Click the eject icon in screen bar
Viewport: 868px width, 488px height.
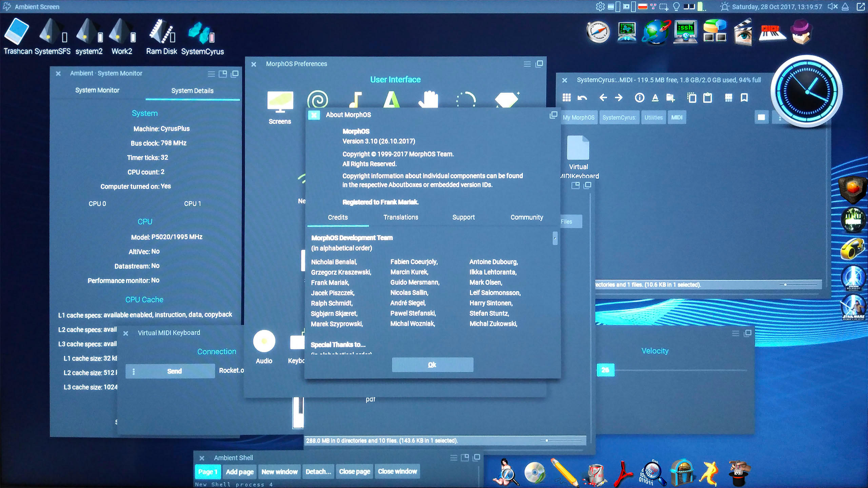pyautogui.click(x=845, y=6)
